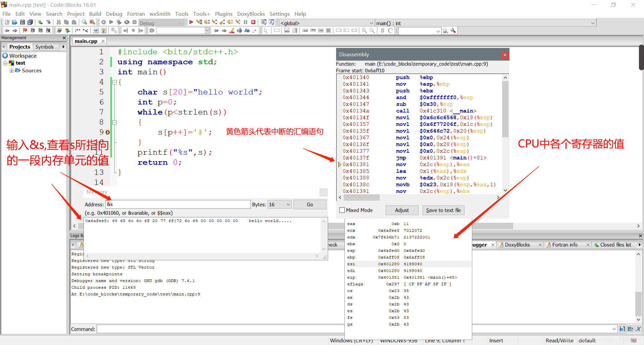Collapse the test project tree node

tap(5, 63)
